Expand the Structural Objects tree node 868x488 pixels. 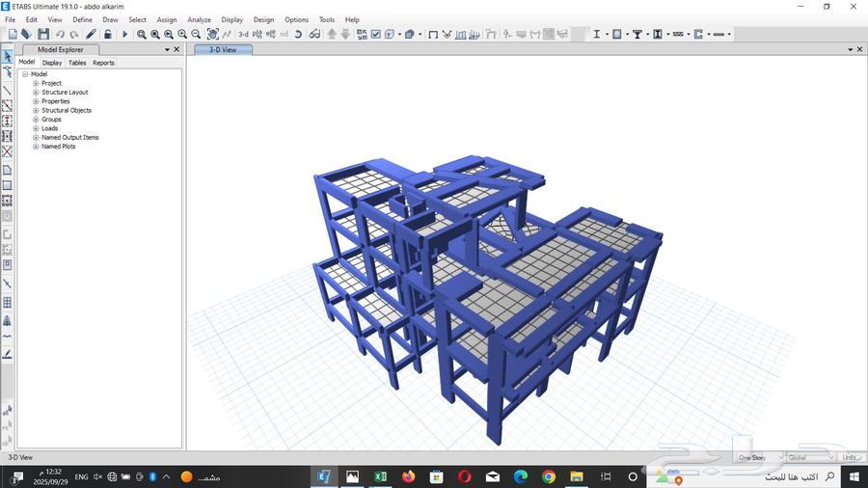36,110
